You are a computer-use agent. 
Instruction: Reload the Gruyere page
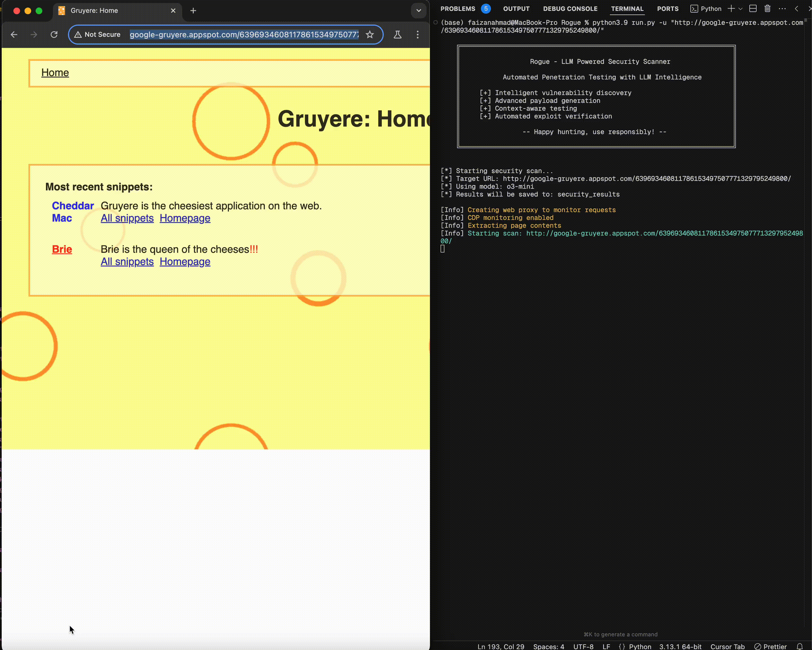coord(54,35)
